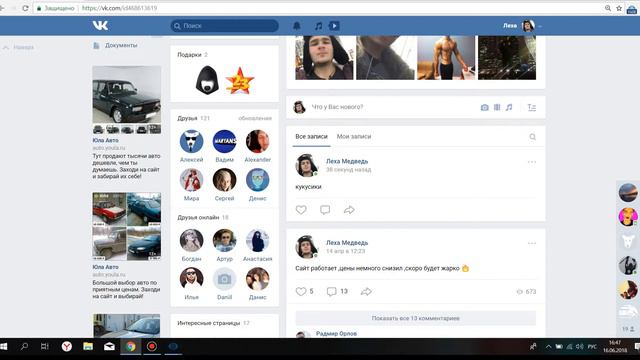Switch to the Мои записи tab
The height and width of the screenshot is (360, 640).
coord(354,136)
